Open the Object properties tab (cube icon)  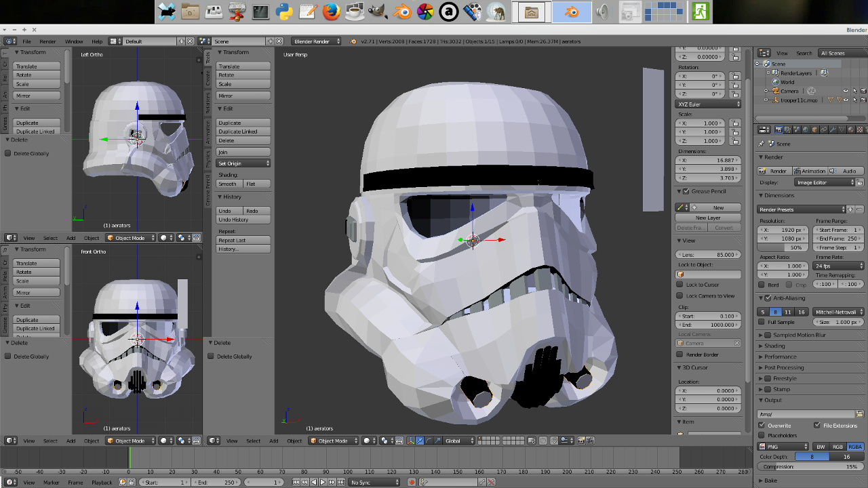pos(815,129)
